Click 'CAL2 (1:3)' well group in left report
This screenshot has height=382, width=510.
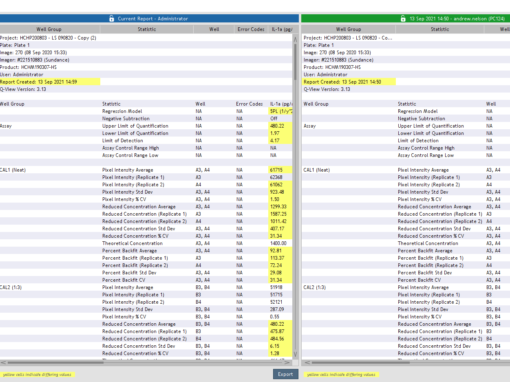11,287
